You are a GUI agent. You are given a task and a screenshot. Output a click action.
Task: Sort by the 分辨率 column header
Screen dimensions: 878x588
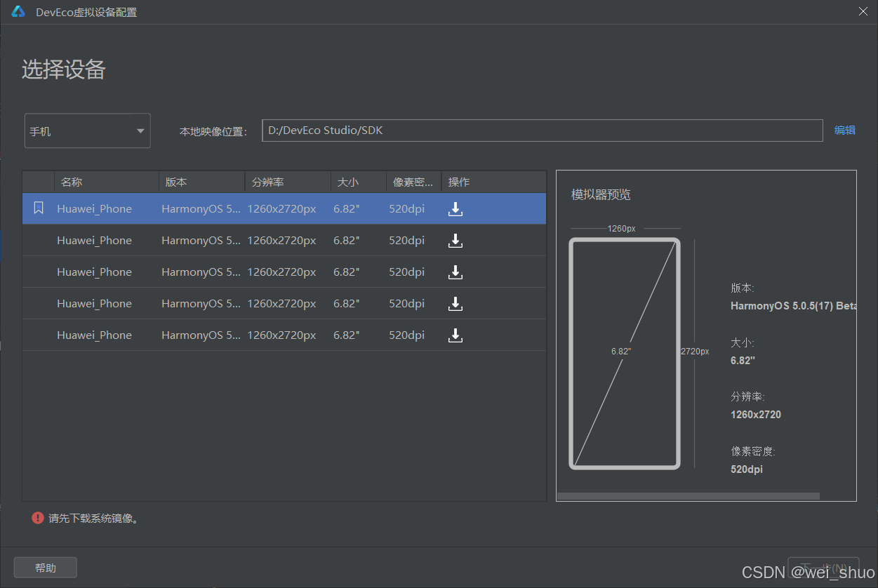(x=288, y=182)
